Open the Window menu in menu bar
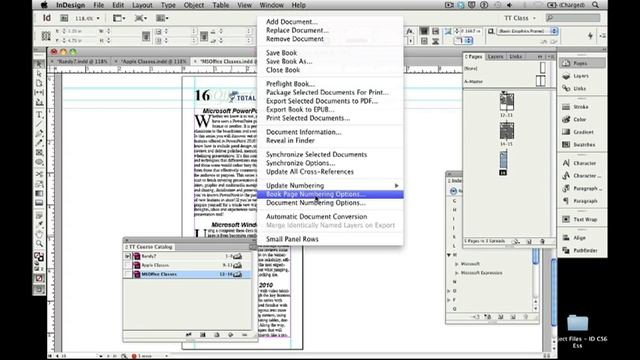Viewport: 640px width, 360px height. (x=271, y=5)
